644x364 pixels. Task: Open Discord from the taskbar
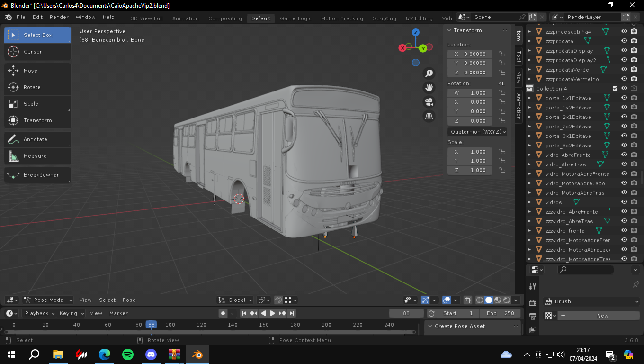151,354
